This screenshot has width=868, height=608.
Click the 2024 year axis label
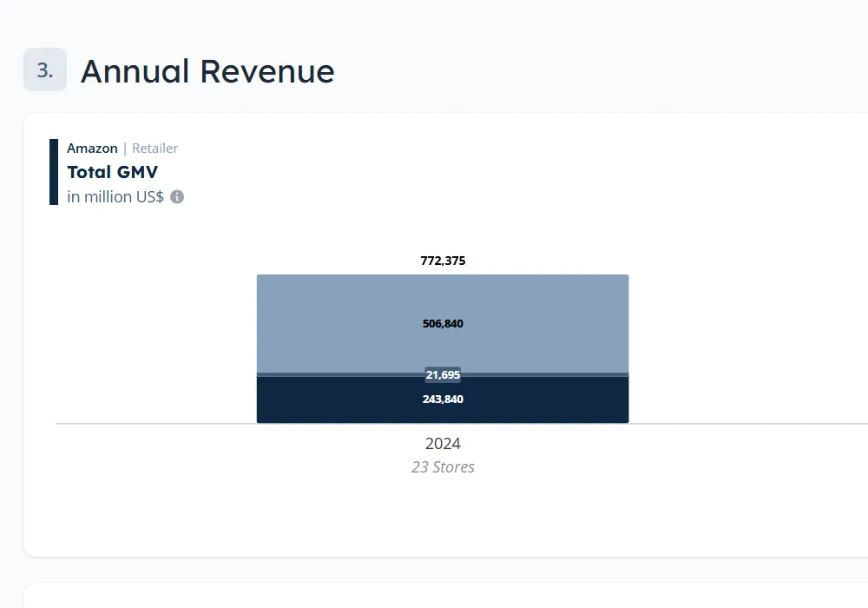(443, 444)
